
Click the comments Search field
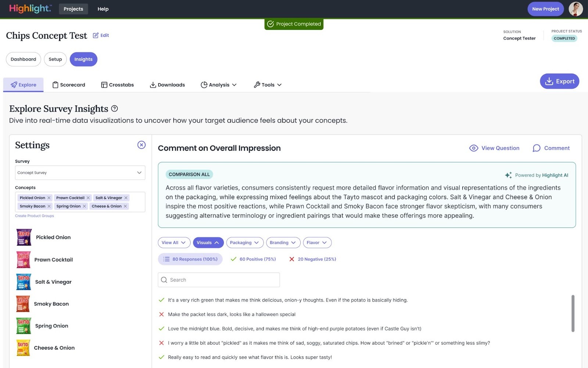[x=219, y=280]
